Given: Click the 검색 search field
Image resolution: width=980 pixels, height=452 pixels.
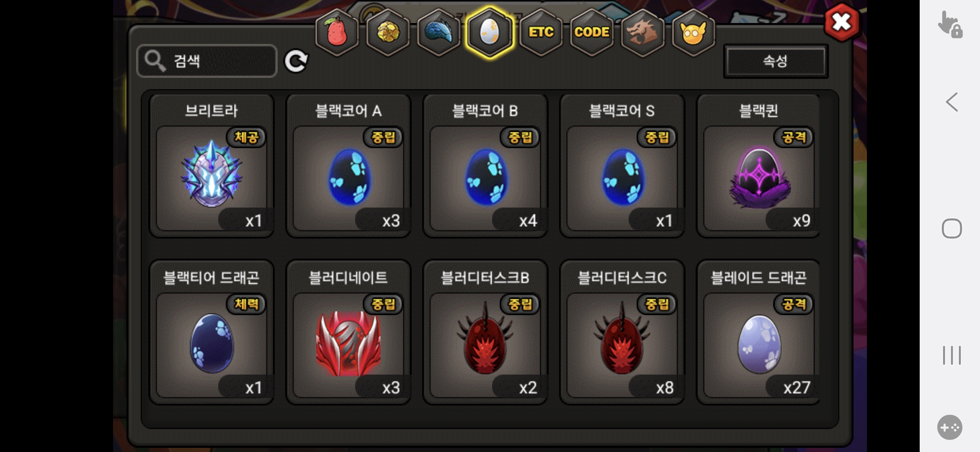Looking at the screenshot, I should click(207, 61).
